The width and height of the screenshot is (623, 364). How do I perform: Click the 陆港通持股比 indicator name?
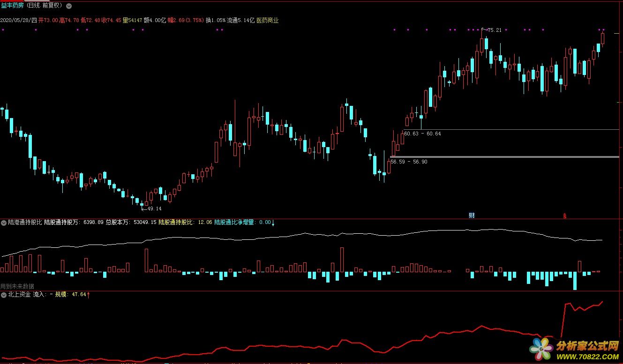point(25,223)
